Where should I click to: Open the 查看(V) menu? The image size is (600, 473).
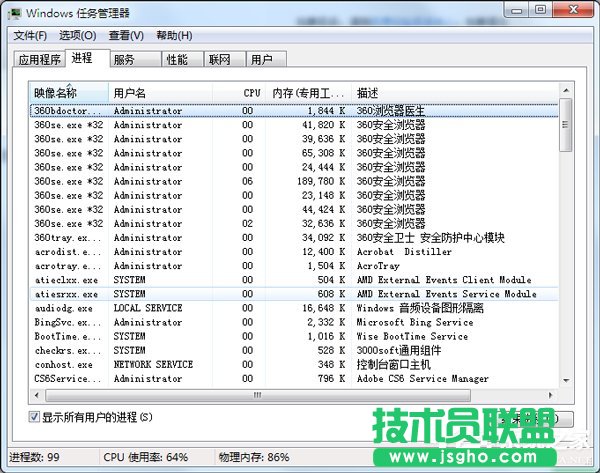tap(126, 36)
